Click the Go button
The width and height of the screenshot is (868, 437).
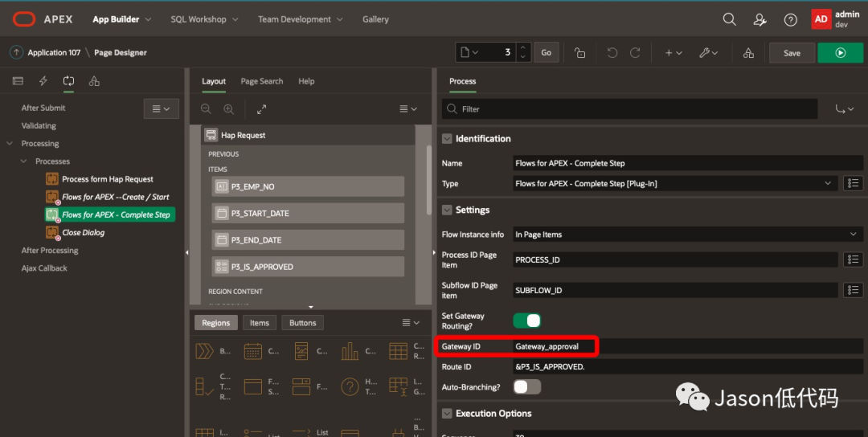[x=546, y=52]
